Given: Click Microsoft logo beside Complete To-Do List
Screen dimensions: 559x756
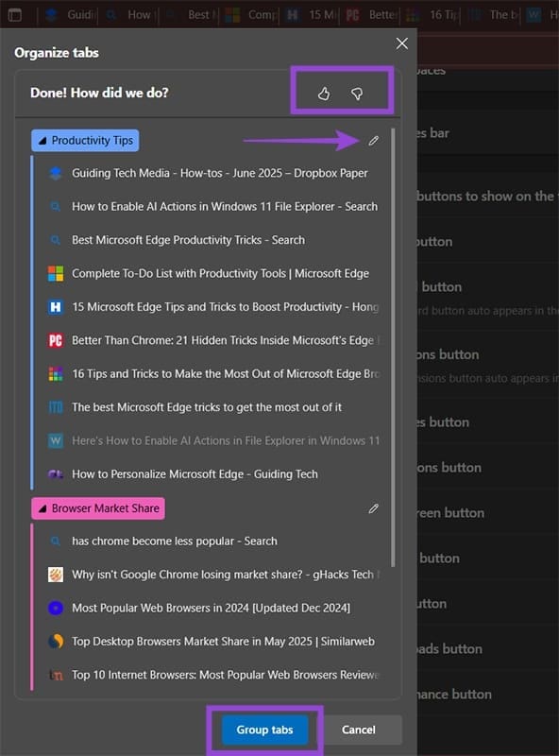Looking at the screenshot, I should tap(56, 273).
